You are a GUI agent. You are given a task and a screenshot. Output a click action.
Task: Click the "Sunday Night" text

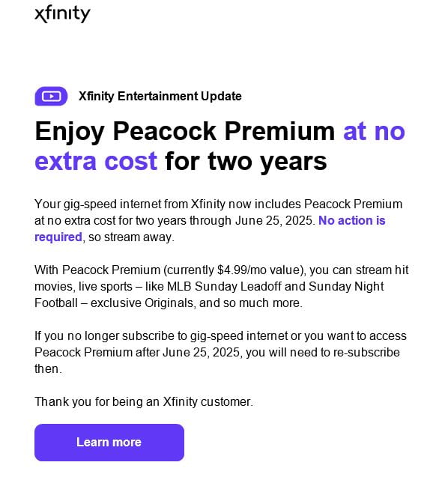coord(346,286)
